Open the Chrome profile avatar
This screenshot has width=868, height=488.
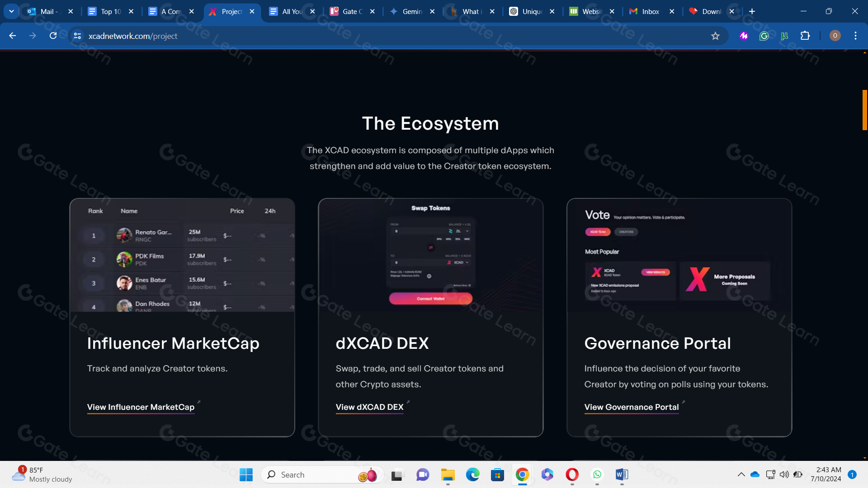click(835, 36)
